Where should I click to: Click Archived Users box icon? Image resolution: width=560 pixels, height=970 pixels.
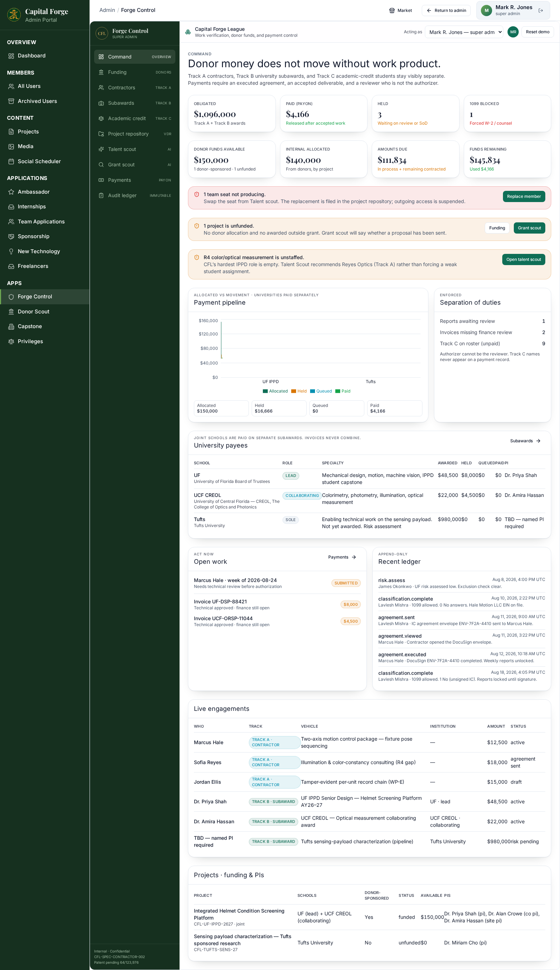(11, 101)
